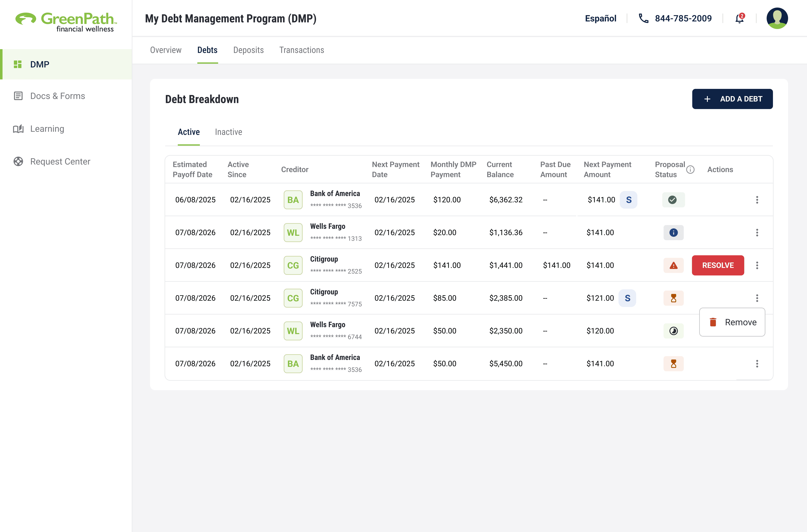Click the notification bell icon
This screenshot has width=807, height=532.
(740, 18)
